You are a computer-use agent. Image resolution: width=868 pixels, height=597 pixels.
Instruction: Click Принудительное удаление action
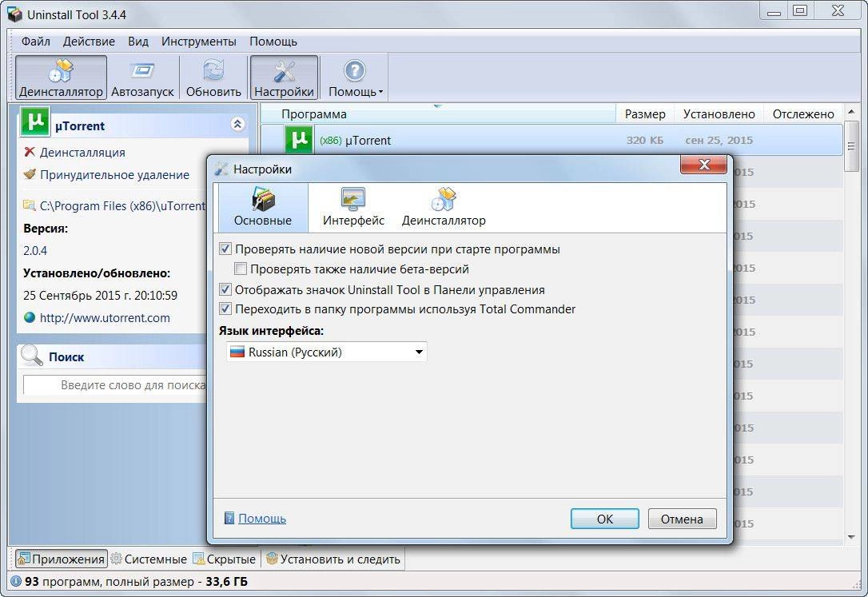(114, 175)
